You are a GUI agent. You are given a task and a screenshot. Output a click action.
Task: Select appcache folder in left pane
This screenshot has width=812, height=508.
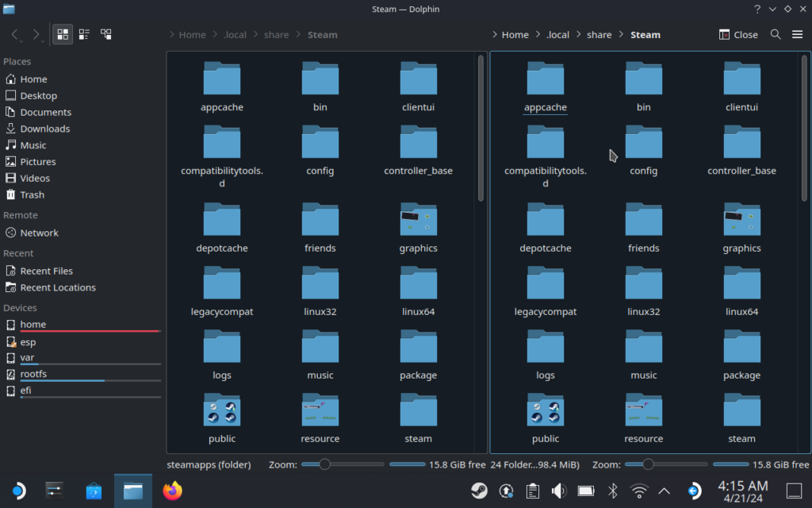click(222, 87)
